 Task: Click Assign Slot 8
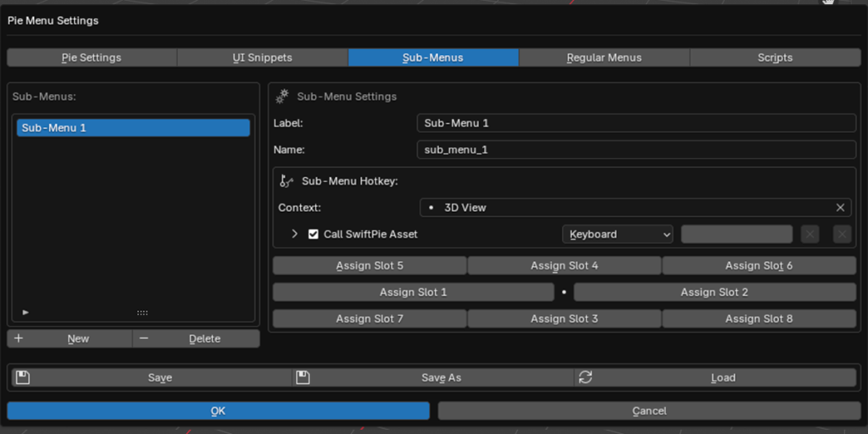(759, 319)
